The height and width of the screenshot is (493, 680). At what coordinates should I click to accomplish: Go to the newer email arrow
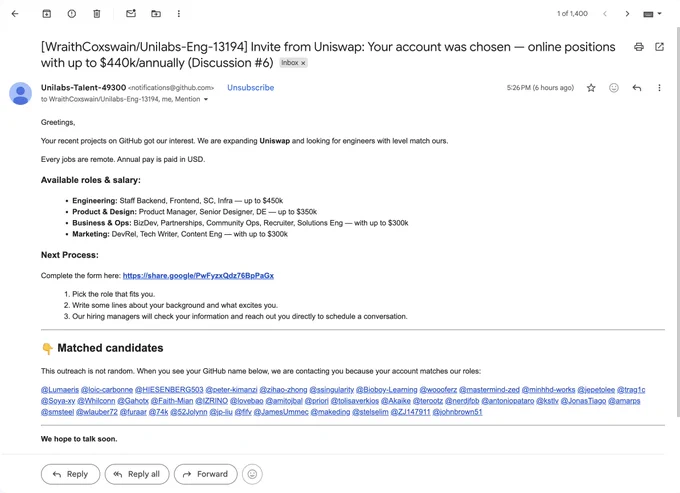[x=605, y=14]
